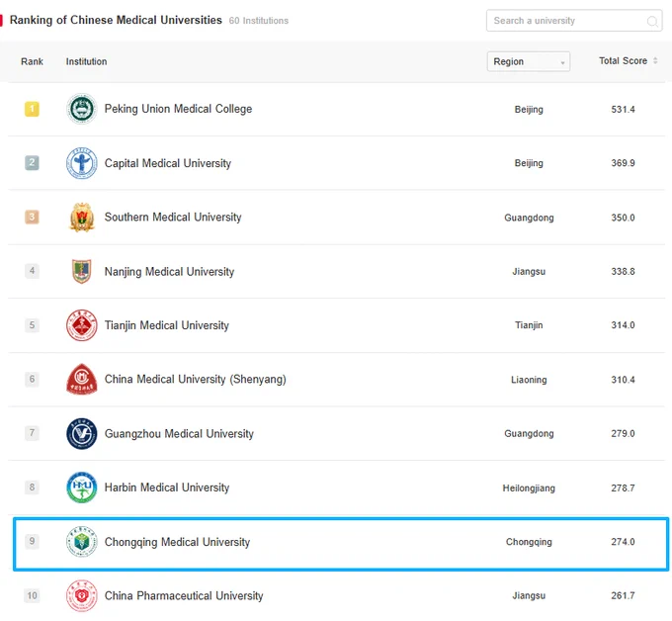Click the China Pharmaceutical University logo
Image resolution: width=672 pixels, height=621 pixels.
coord(81,595)
